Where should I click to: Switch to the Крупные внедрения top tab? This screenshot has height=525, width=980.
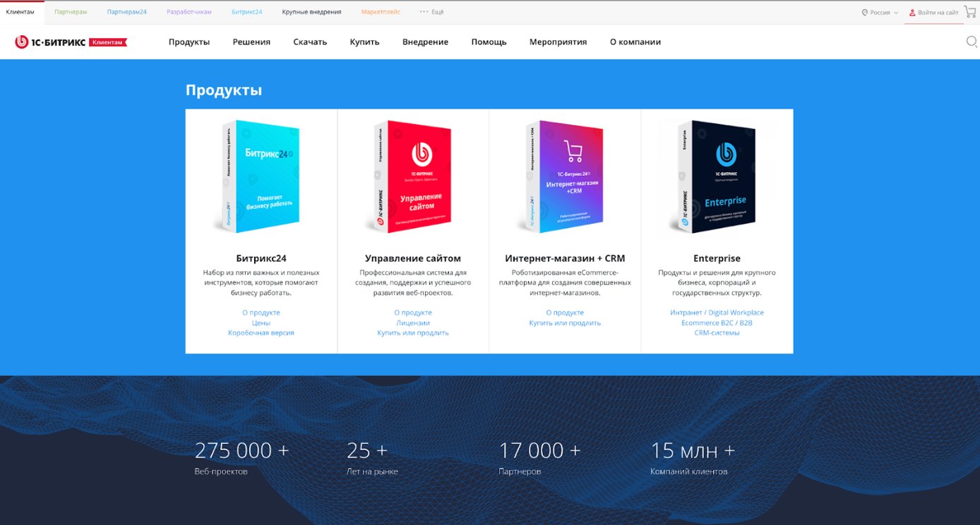pyautogui.click(x=311, y=12)
